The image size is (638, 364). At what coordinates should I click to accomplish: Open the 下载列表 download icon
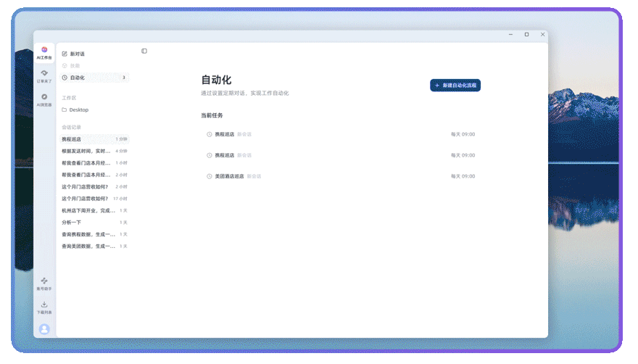[44, 307]
